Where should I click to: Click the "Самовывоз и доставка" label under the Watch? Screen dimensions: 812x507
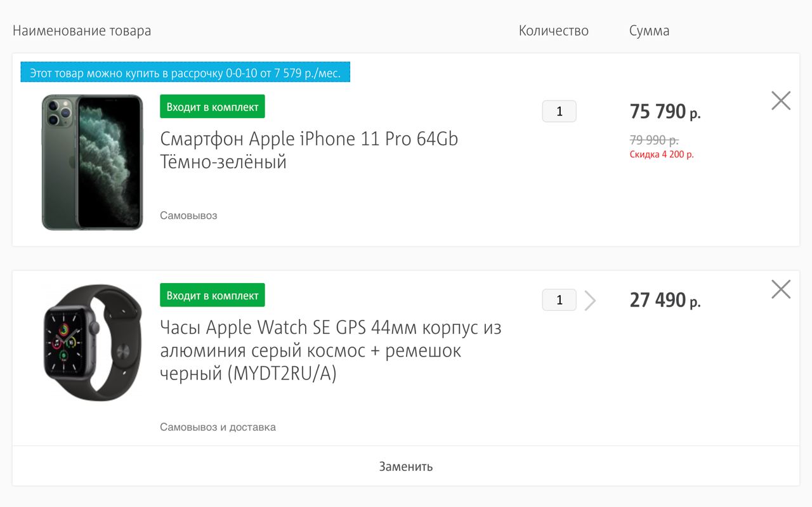(x=218, y=427)
